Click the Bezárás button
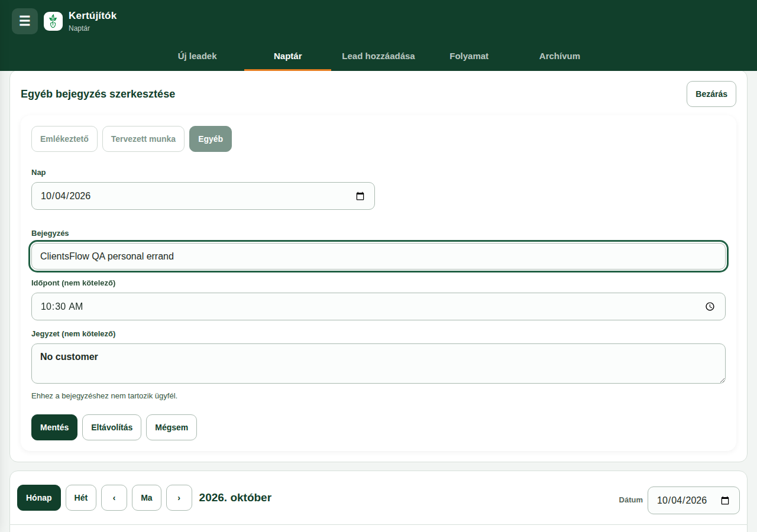Image resolution: width=757 pixels, height=532 pixels. point(711,94)
